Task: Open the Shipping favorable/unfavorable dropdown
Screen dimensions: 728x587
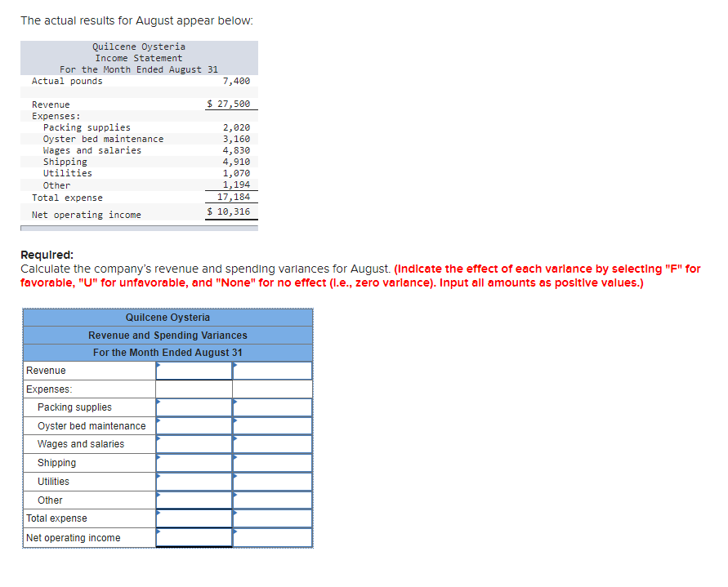Action: (x=271, y=462)
